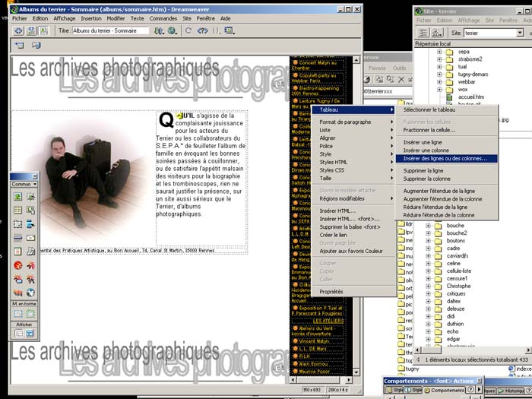
Task: Choose Sélectionner le tableau
Action: [x=447, y=109]
